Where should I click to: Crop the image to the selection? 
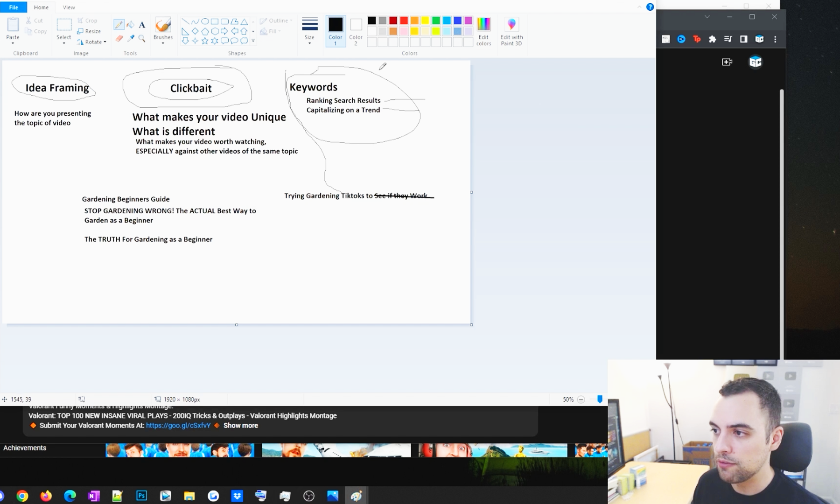click(87, 21)
